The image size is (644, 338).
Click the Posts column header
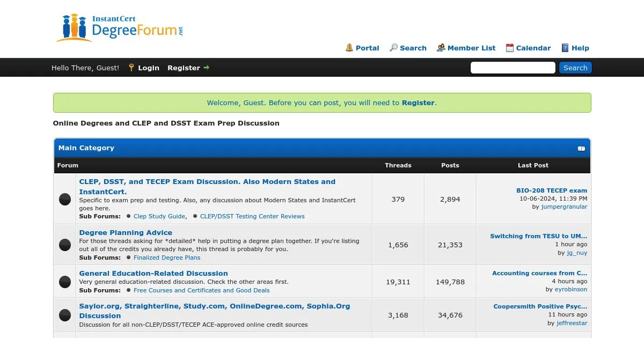[x=450, y=165]
